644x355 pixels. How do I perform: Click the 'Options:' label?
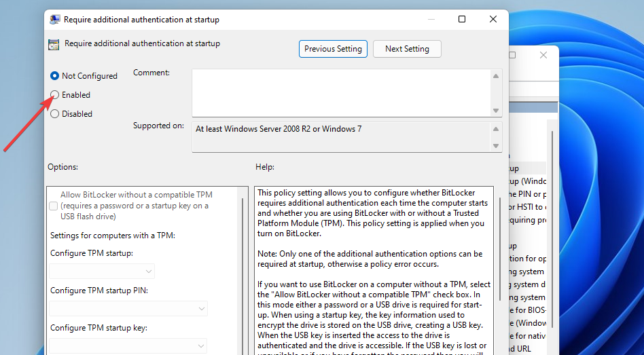click(63, 167)
